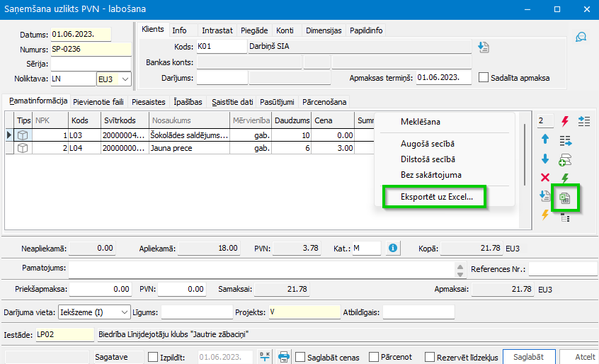Click the blue info icon next to Kat.

393,249
